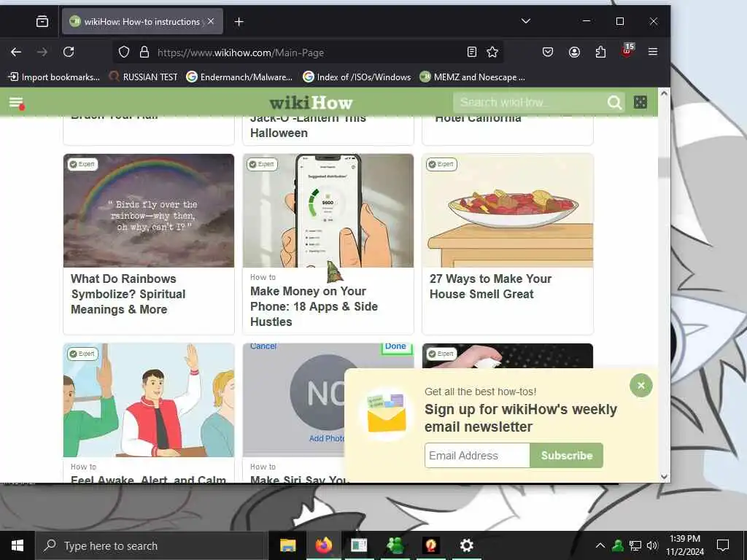Open Make Siri Say article title
Image resolution: width=747 pixels, height=560 pixels.
click(x=299, y=478)
